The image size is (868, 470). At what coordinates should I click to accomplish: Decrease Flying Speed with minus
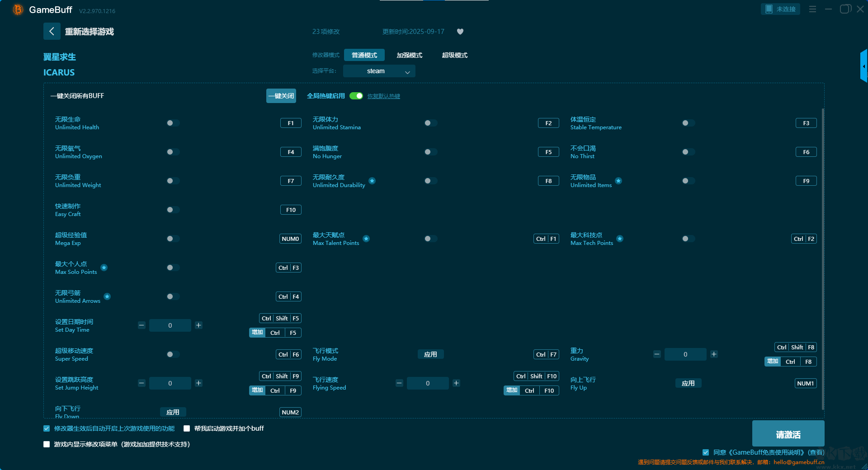pyautogui.click(x=399, y=383)
